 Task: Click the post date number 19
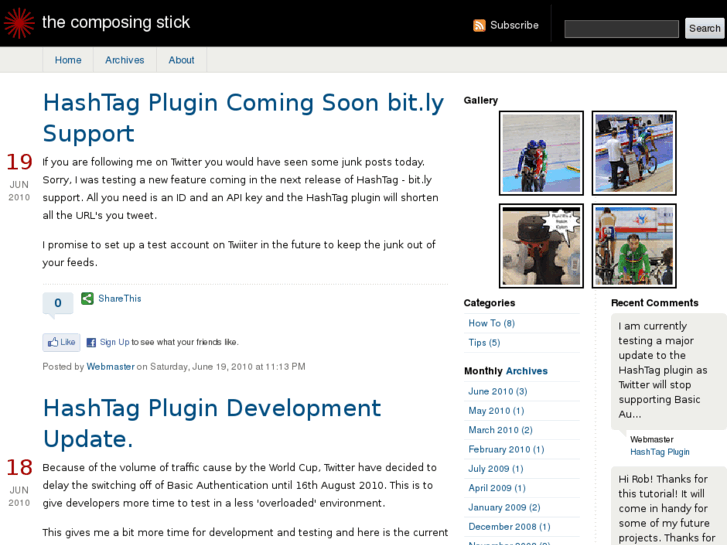click(x=19, y=162)
